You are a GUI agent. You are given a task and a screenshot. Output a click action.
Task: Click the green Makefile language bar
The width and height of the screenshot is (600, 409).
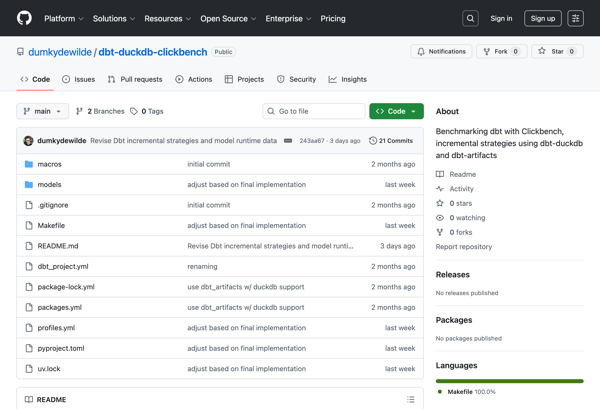tap(509, 381)
